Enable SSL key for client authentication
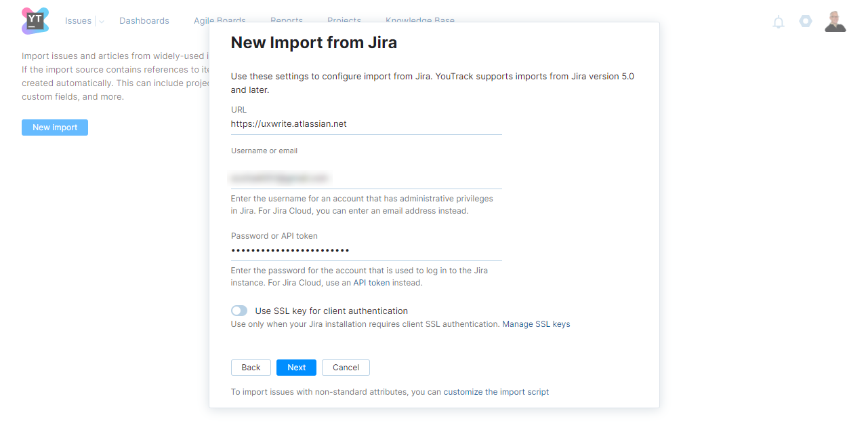Viewport: 868px width, 432px height. (239, 311)
